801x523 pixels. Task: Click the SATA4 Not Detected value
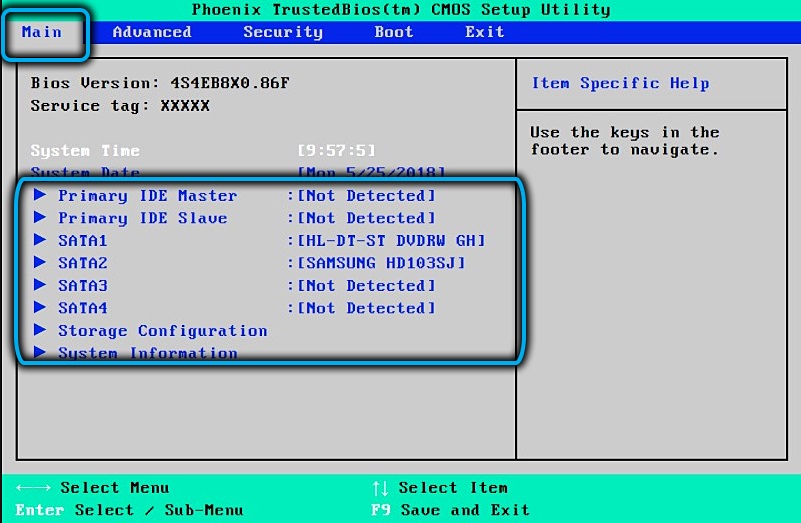[366, 308]
